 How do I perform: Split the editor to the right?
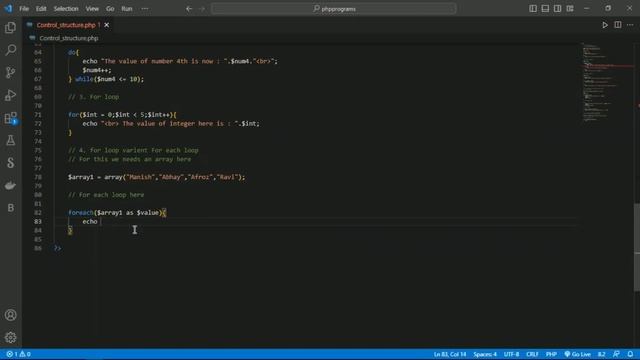click(618, 25)
